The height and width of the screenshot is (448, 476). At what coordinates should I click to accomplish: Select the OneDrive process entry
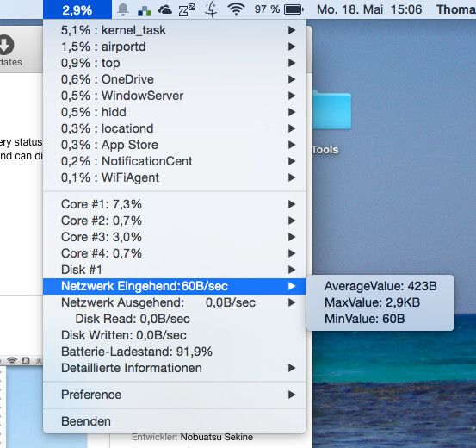coord(175,79)
